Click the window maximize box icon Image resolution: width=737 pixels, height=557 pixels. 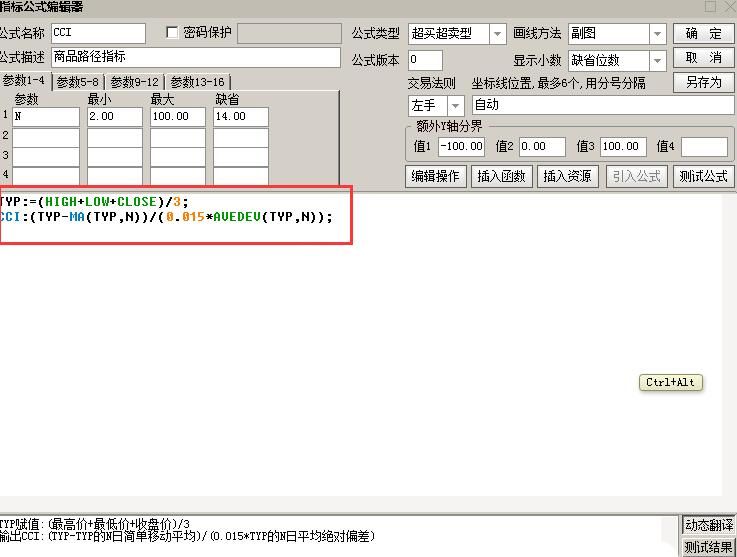tap(710, 7)
